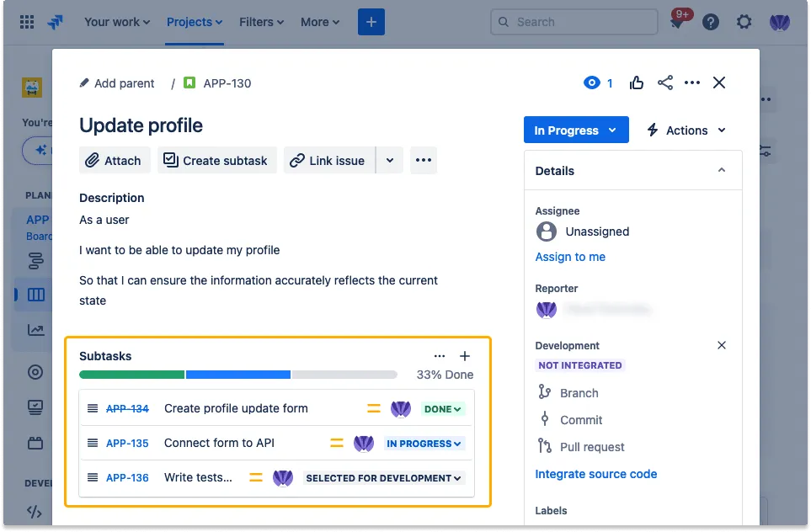Dismiss the Development section with X
This screenshot has height=532, width=811.
[x=722, y=345]
